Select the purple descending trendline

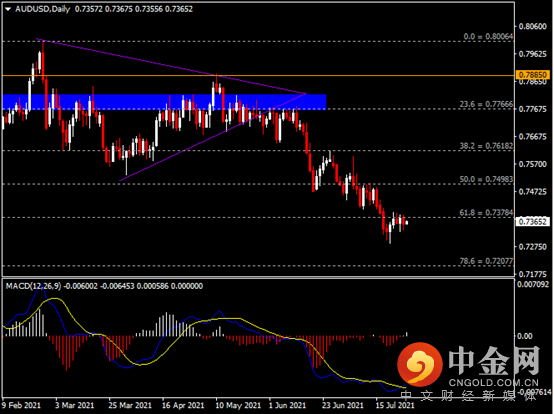[171, 66]
